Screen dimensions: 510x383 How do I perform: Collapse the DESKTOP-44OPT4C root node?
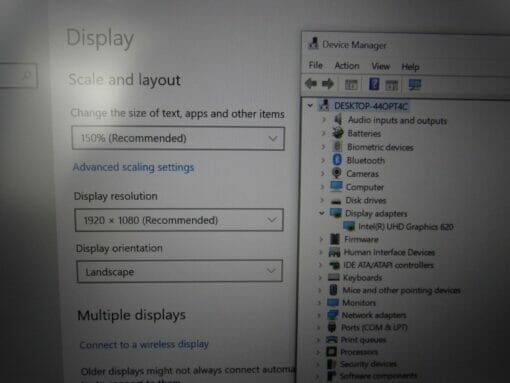[x=310, y=105]
